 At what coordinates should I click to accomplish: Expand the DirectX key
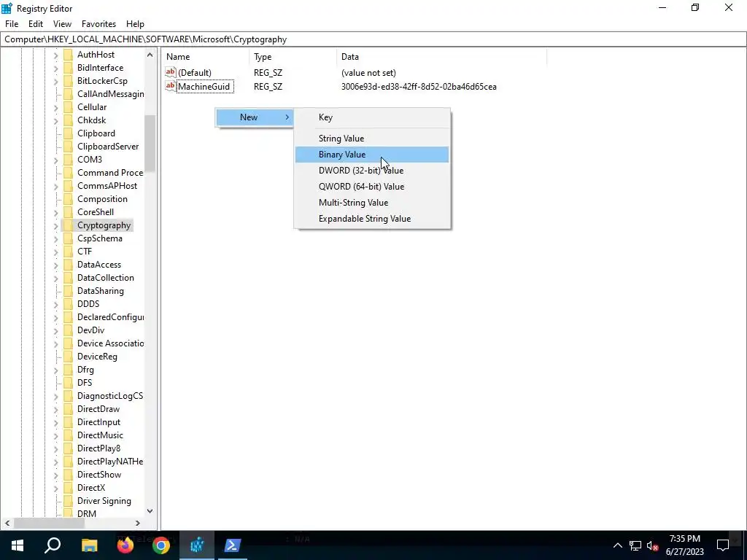tap(55, 488)
